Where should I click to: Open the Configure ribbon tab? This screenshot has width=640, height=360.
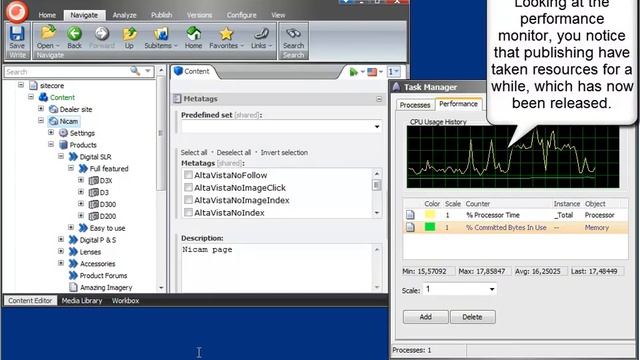(242, 15)
